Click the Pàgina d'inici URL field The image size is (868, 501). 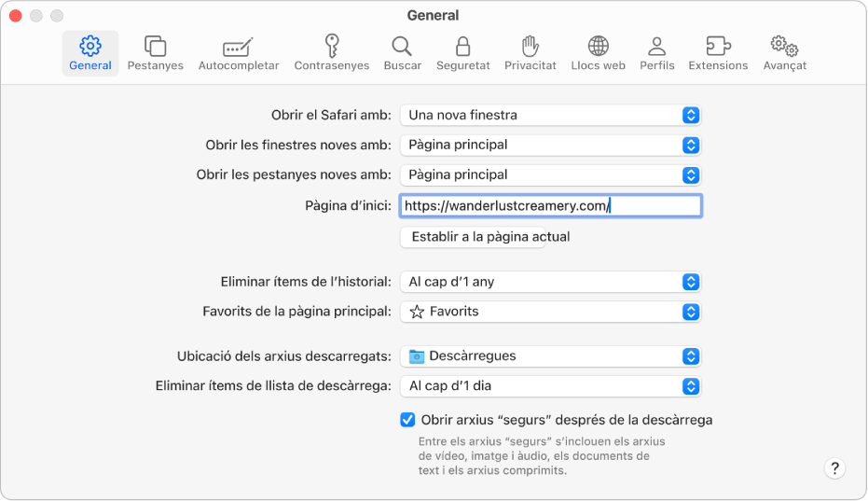(x=550, y=206)
